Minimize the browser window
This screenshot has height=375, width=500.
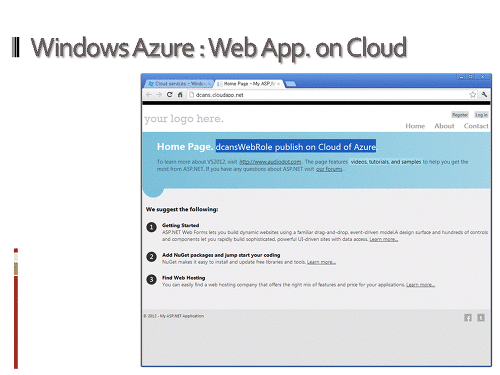pyautogui.click(x=461, y=77)
